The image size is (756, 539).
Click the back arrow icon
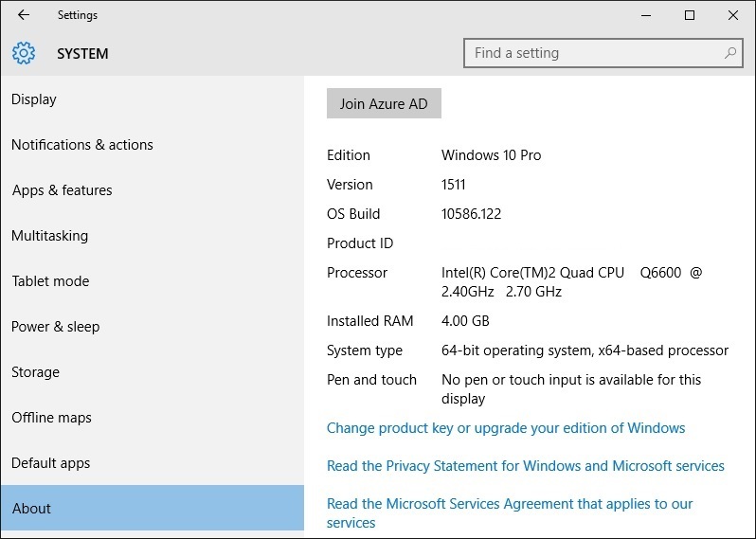coord(24,15)
